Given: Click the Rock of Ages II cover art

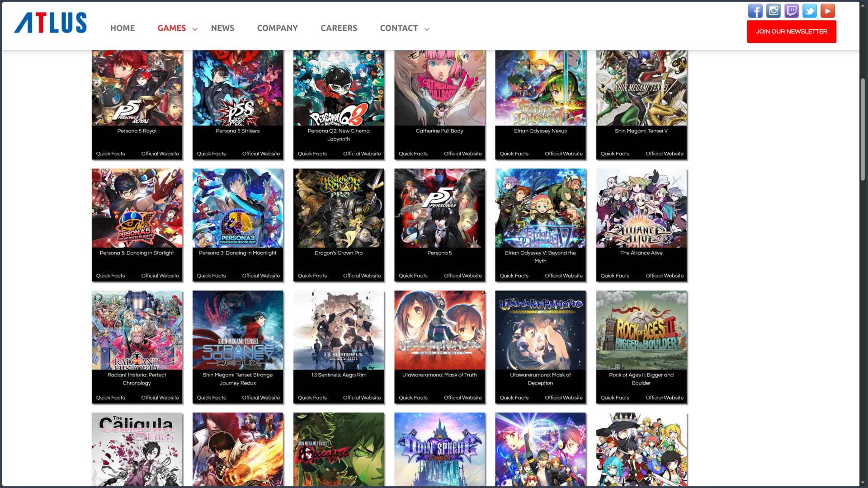Looking at the screenshot, I should [x=641, y=330].
